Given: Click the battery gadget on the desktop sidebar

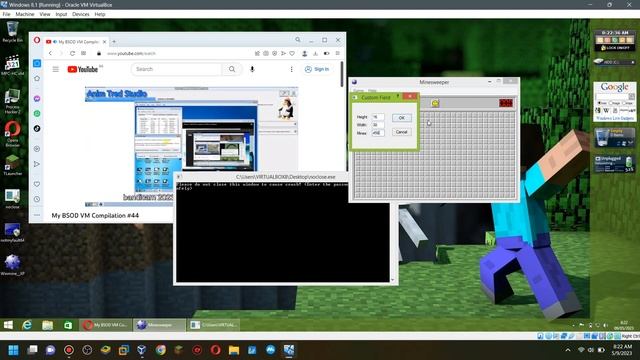Looking at the screenshot, I should click(615, 164).
